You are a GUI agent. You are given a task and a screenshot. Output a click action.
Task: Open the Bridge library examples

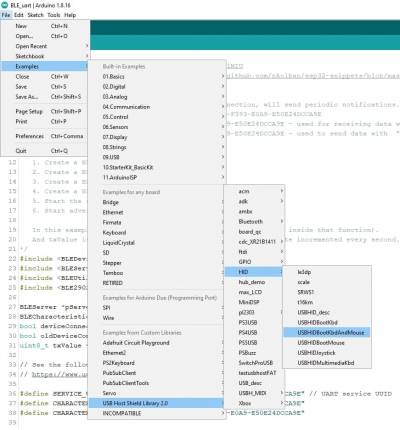click(x=156, y=202)
